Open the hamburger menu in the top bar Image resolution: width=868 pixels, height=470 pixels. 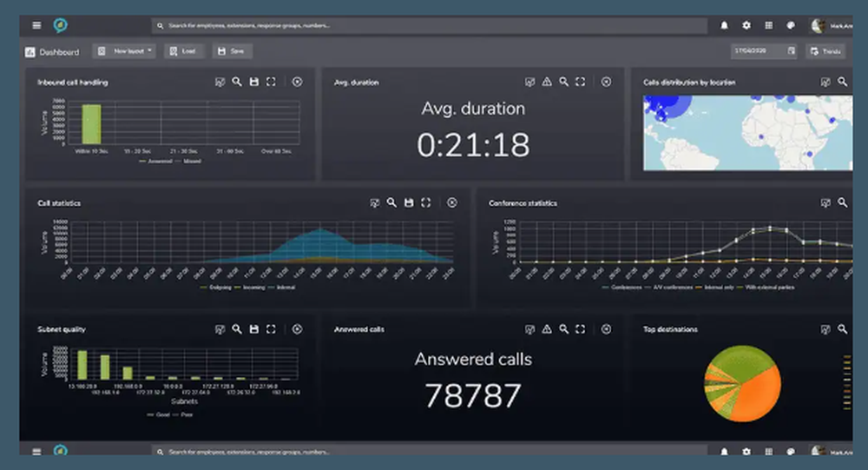tap(36, 25)
